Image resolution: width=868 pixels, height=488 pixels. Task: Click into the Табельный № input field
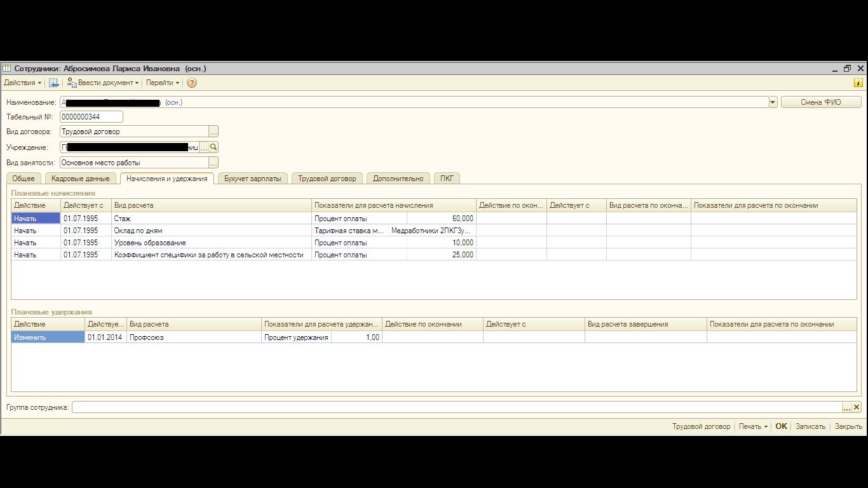tap(91, 117)
